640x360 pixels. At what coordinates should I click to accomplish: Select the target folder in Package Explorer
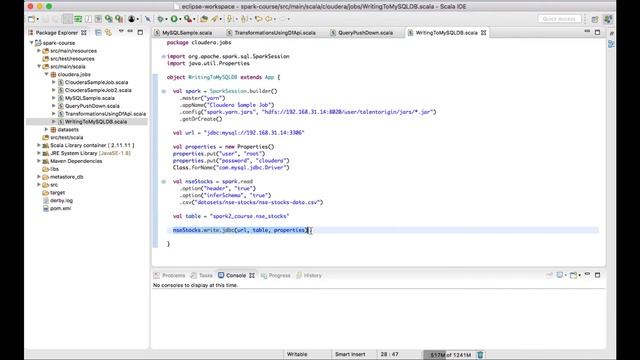pos(57,193)
